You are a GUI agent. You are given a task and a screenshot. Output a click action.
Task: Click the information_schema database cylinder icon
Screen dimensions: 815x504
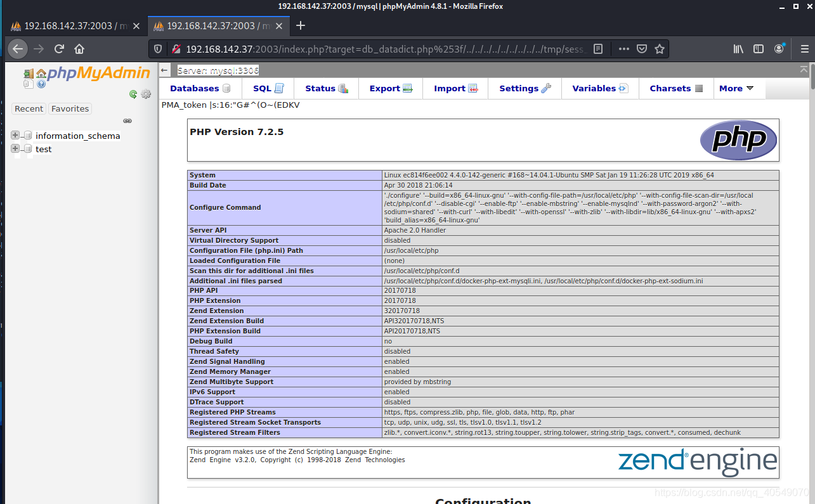28,135
